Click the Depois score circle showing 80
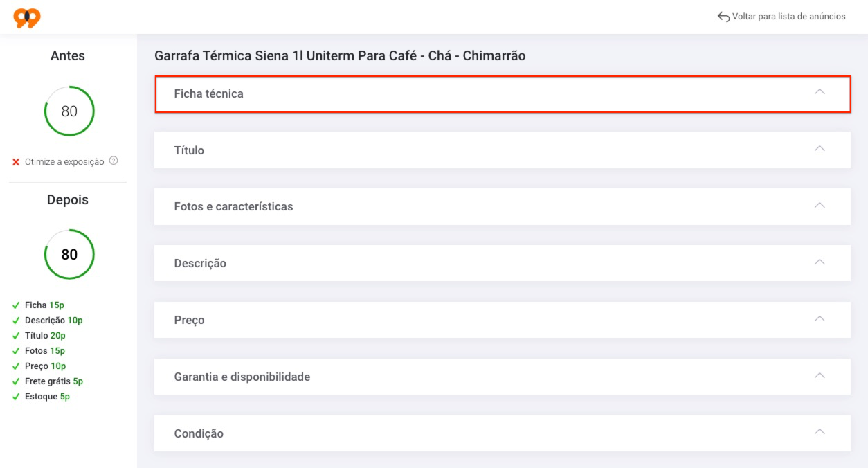 pos(69,254)
